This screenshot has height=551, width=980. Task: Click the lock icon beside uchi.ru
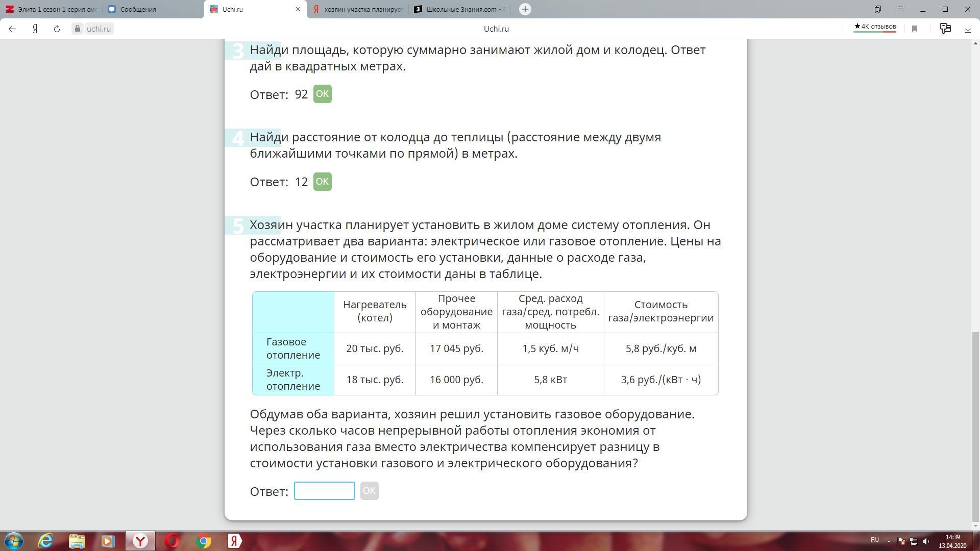click(x=78, y=29)
